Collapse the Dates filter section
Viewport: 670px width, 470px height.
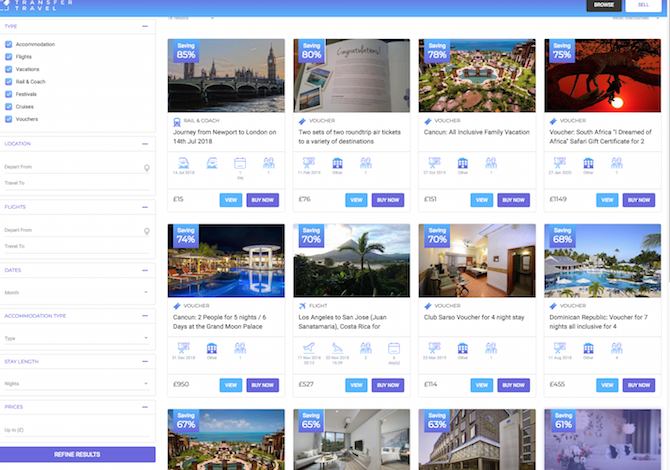click(x=145, y=270)
